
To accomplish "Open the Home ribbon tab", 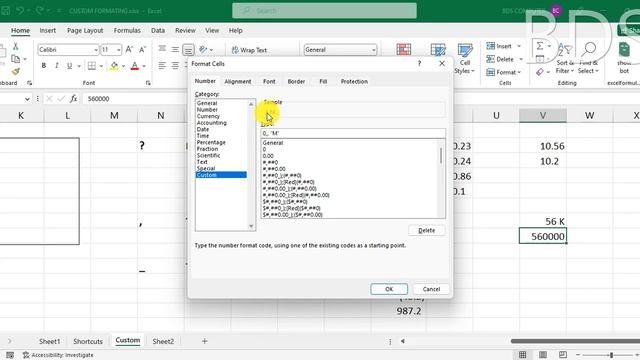I will 20,31.
